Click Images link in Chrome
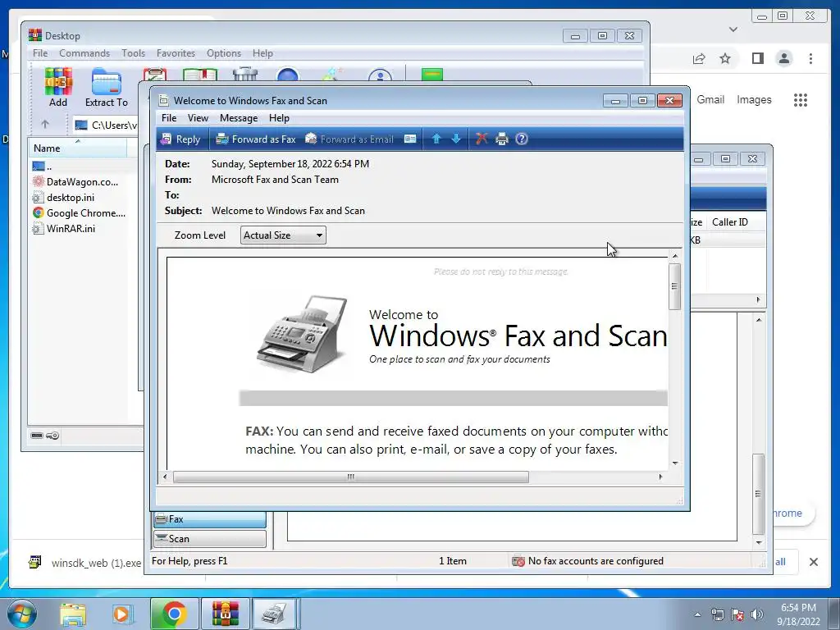This screenshot has width=840, height=630. [754, 99]
